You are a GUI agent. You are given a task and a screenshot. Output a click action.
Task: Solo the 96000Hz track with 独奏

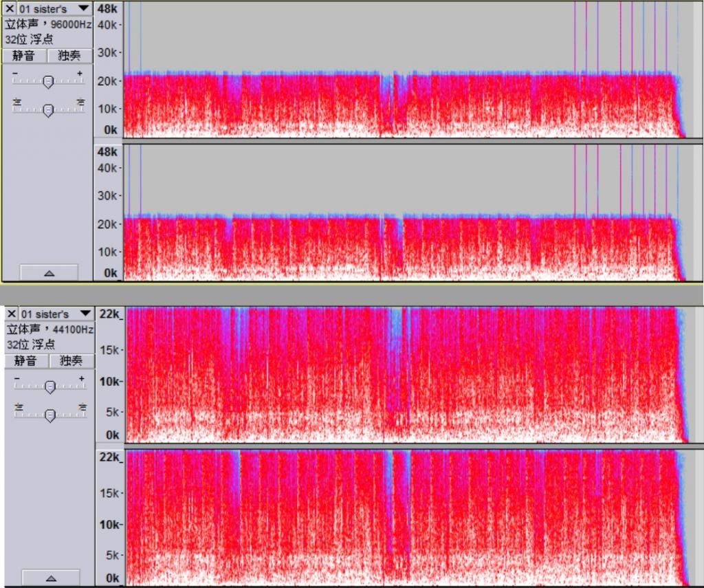click(69, 56)
